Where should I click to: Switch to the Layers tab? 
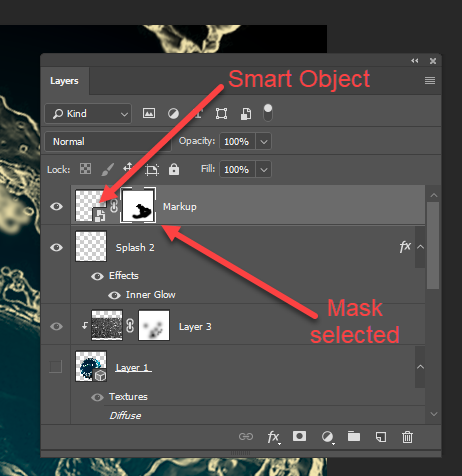[x=64, y=81]
